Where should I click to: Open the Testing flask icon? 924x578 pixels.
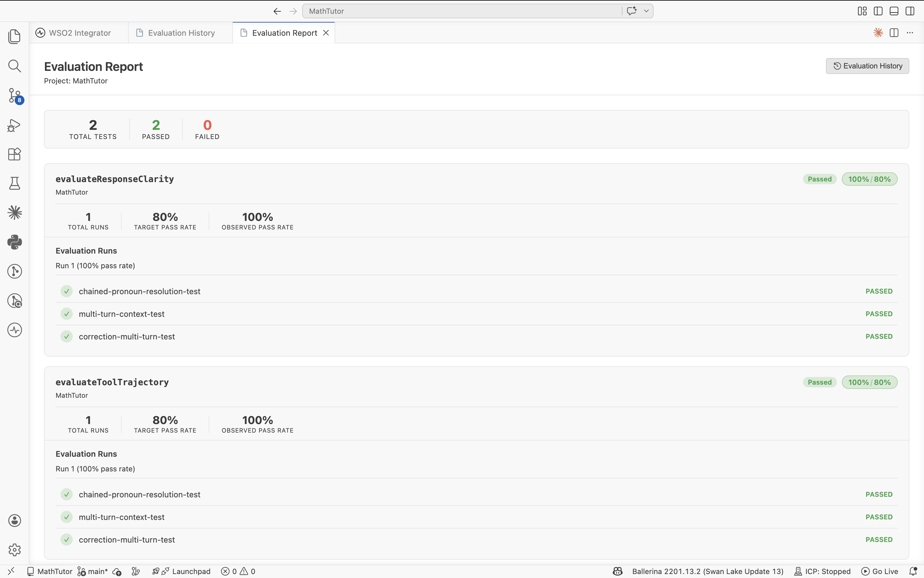[15, 184]
